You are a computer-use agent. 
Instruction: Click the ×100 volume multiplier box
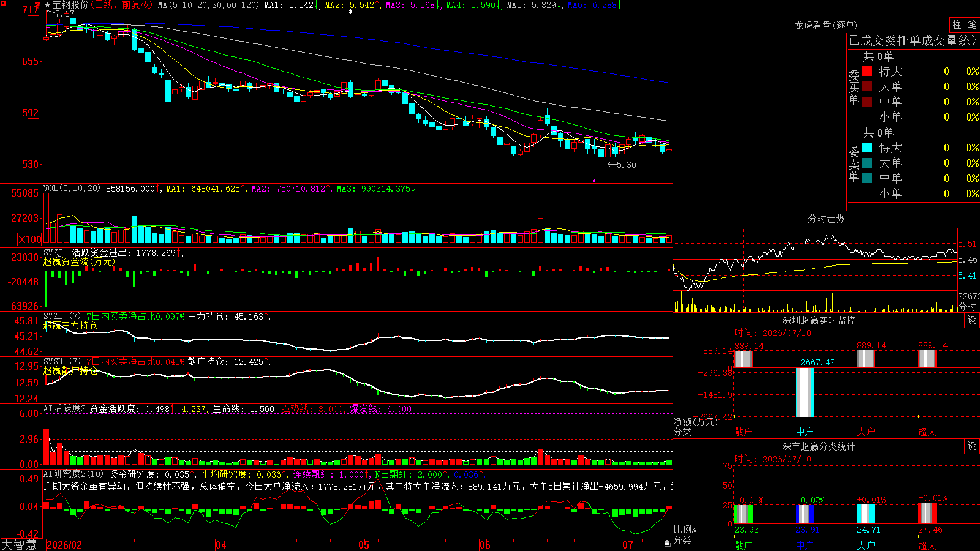click(x=30, y=239)
